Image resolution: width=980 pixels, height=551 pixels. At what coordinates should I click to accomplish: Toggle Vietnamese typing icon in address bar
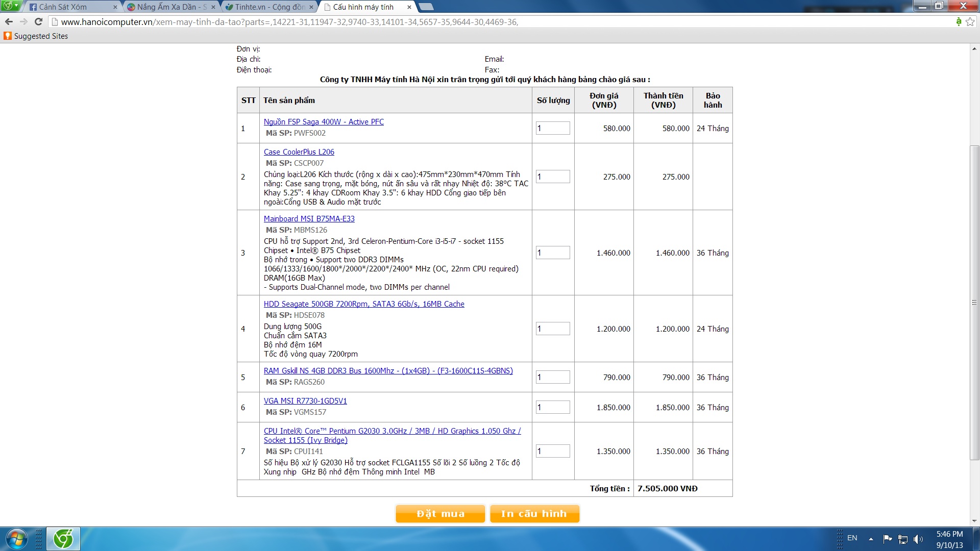[958, 21]
